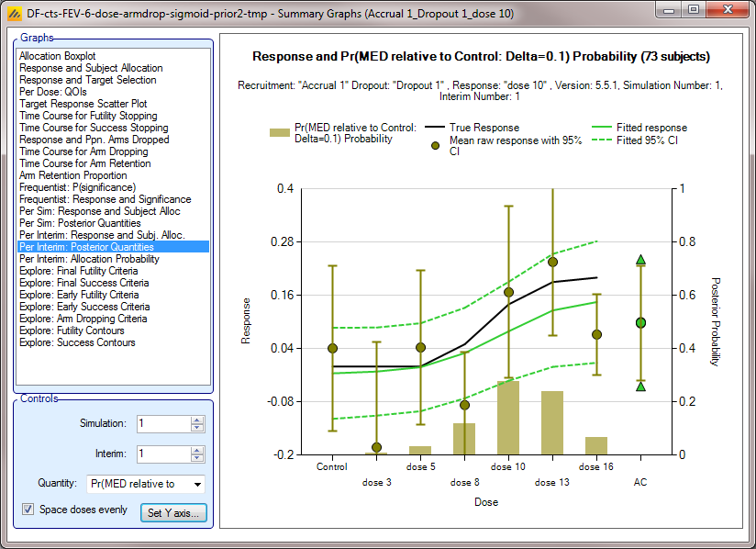756x549 pixels.
Task: Click the Interim number input field
Action: [162, 454]
